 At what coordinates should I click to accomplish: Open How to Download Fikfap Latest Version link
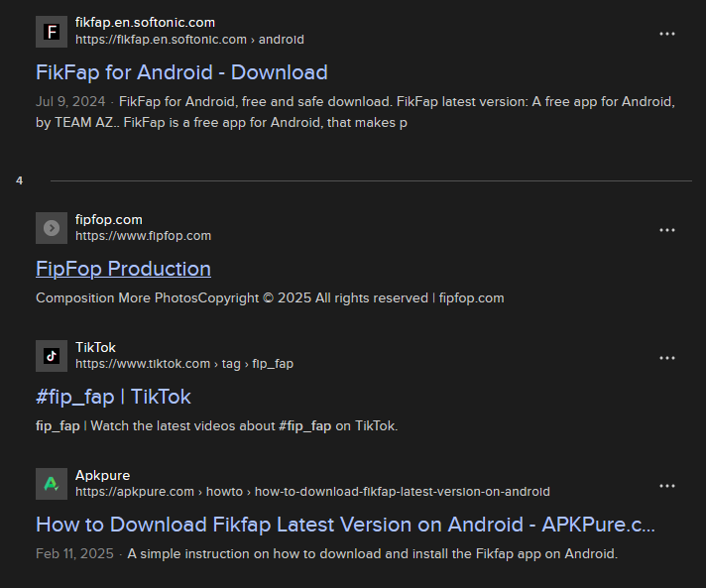(x=345, y=525)
